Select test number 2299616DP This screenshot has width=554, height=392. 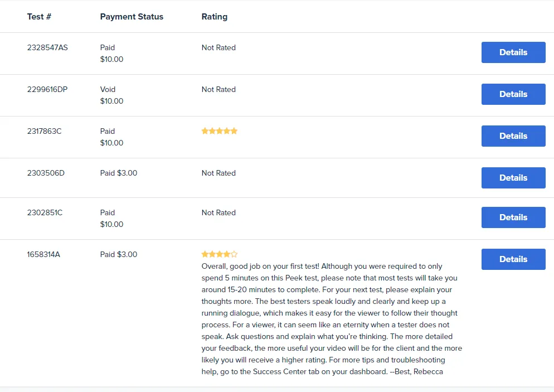point(47,89)
